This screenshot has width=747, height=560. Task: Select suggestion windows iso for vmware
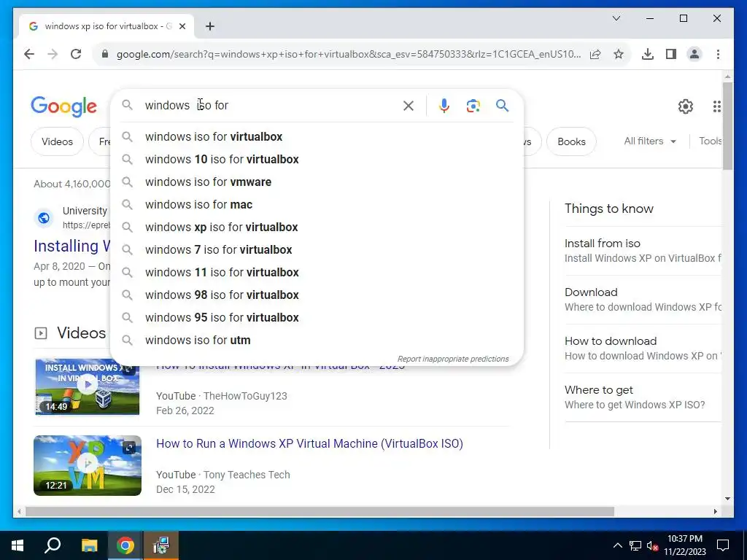(x=317, y=182)
